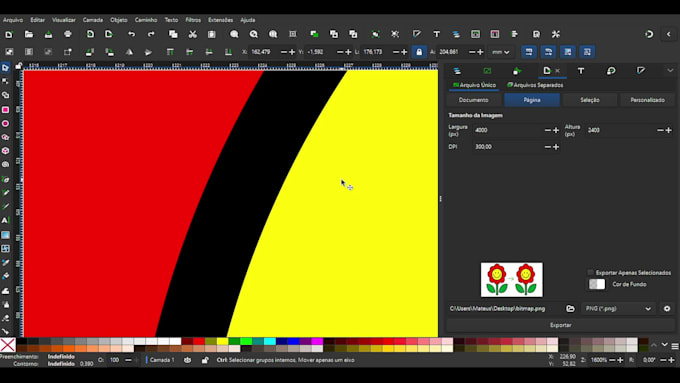This screenshot has height=383, width=680.
Task: Open the color palette menu
Action: point(675,346)
